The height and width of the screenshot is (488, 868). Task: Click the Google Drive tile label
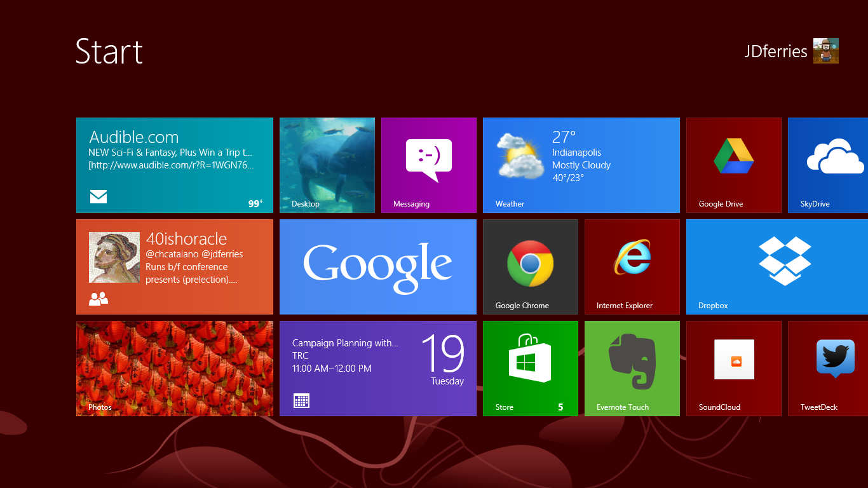click(x=721, y=204)
